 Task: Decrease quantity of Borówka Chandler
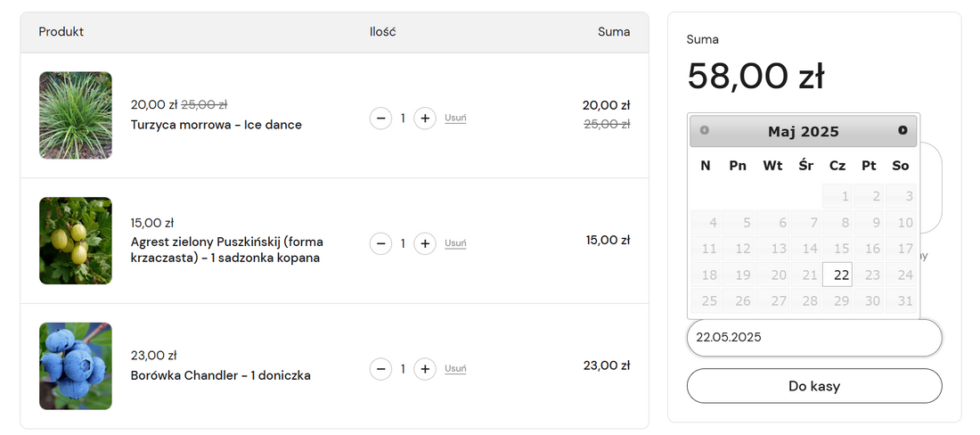click(x=380, y=369)
